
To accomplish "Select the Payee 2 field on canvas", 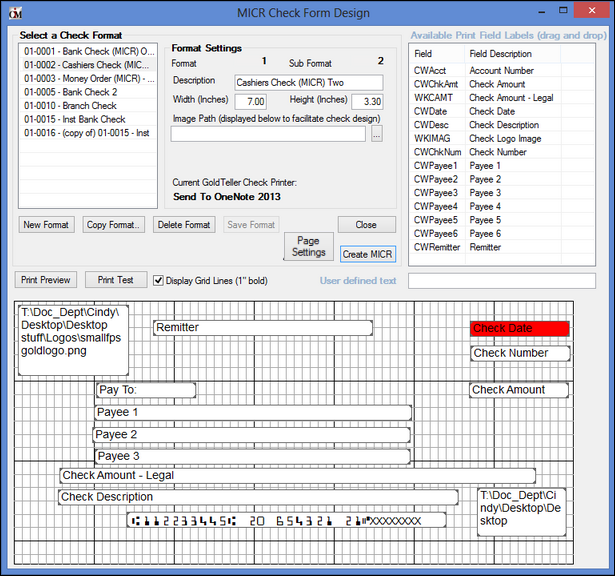I will click(x=252, y=435).
